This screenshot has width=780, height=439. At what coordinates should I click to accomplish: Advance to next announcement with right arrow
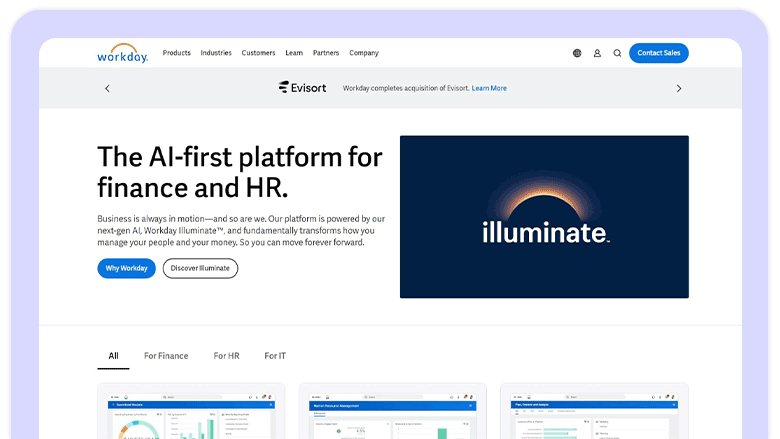(679, 88)
